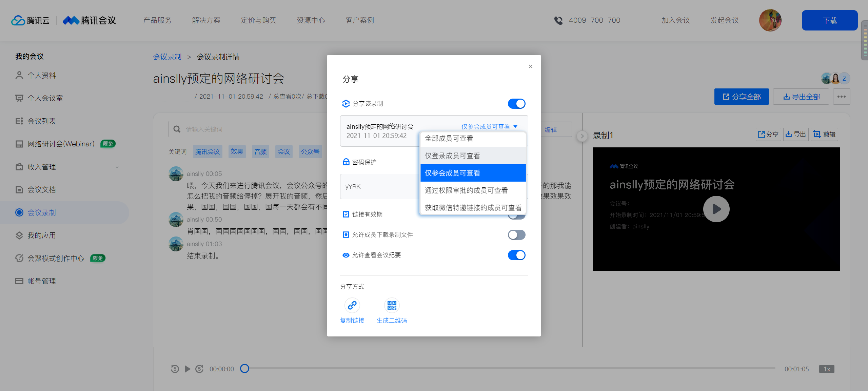Click forward 5 seconds icon

click(199, 369)
